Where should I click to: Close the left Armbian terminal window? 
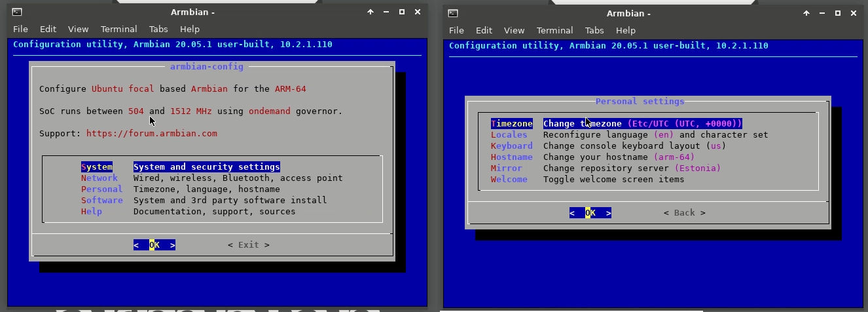[x=418, y=12]
